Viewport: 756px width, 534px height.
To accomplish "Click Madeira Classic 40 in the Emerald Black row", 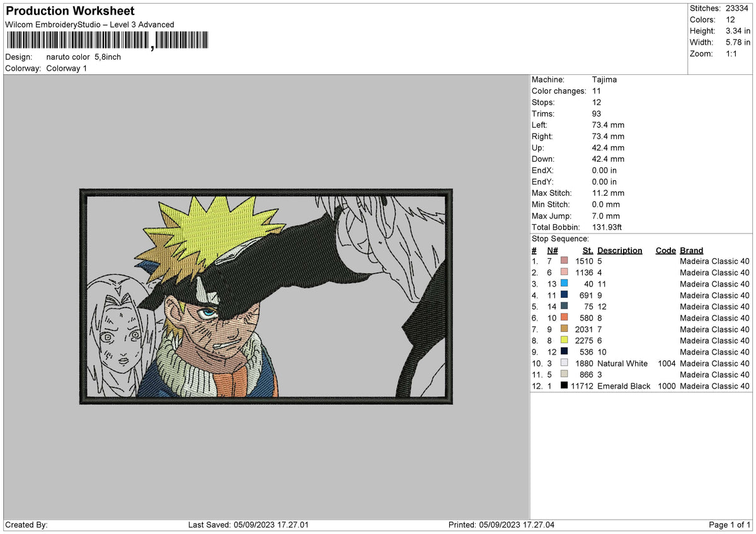I will click(x=715, y=386).
